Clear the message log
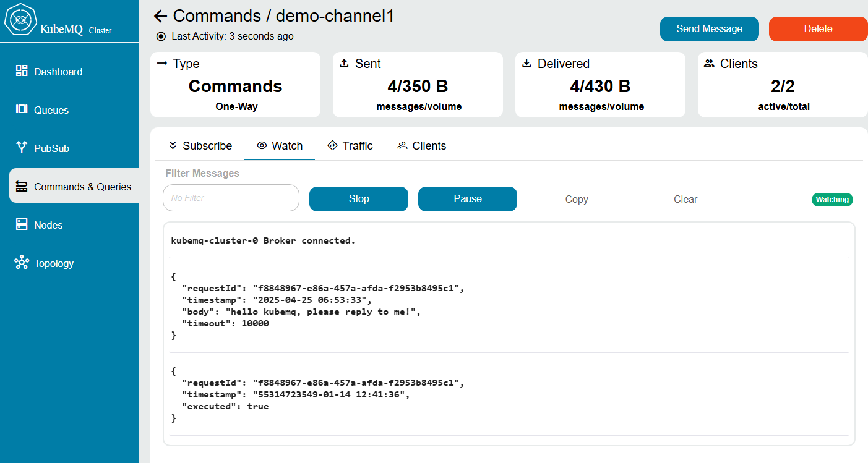868x463 pixels. pyautogui.click(x=685, y=200)
